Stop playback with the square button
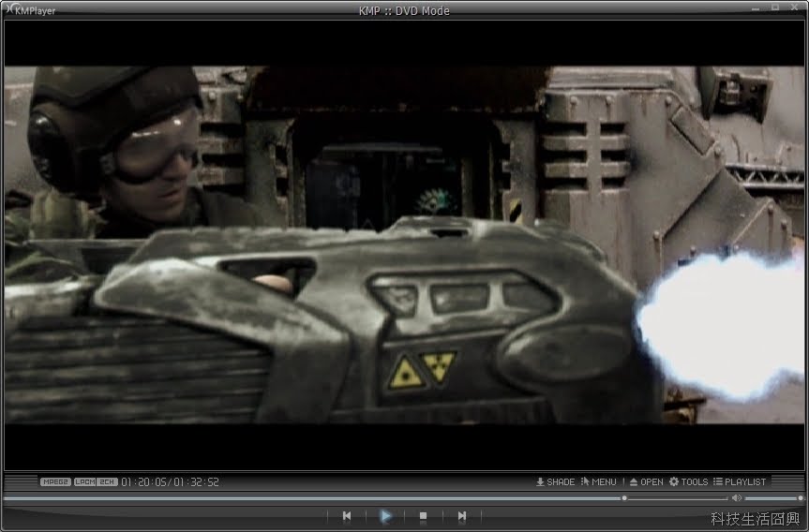 423,516
